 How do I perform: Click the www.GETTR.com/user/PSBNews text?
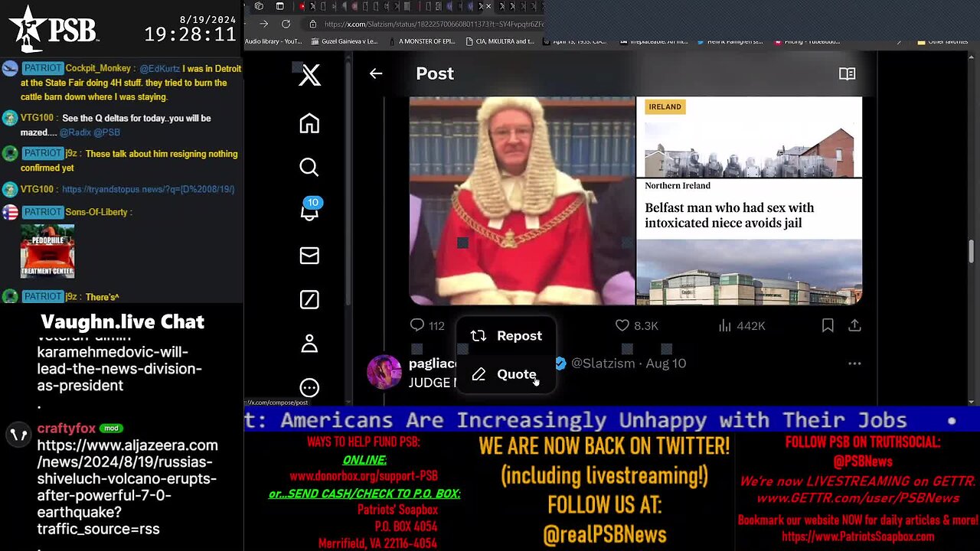point(857,498)
